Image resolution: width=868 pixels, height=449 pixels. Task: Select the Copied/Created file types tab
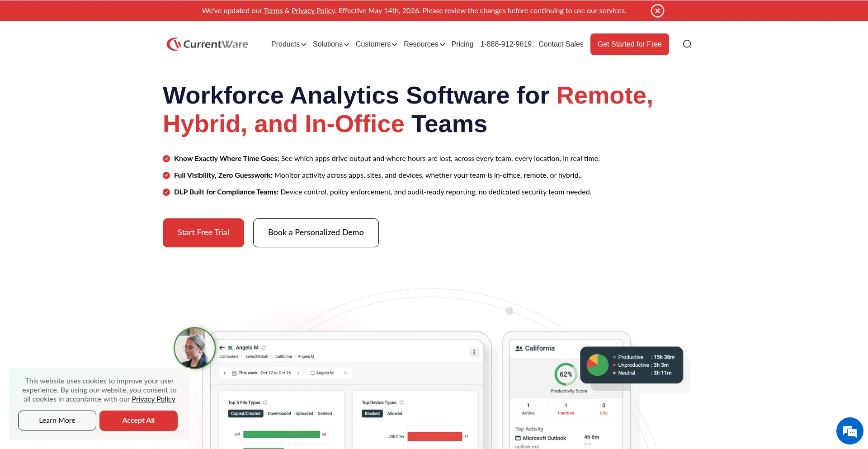245,413
